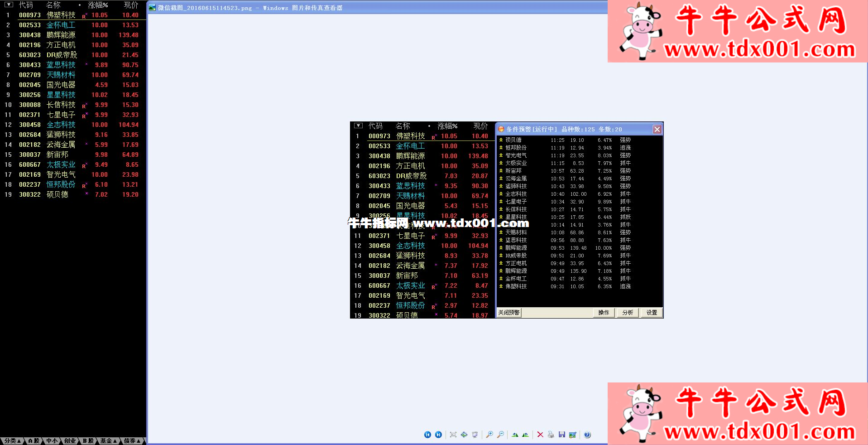Viewport: 868px width, 445px height.
Task: Go to the previous image in viewer
Action: pos(427,435)
